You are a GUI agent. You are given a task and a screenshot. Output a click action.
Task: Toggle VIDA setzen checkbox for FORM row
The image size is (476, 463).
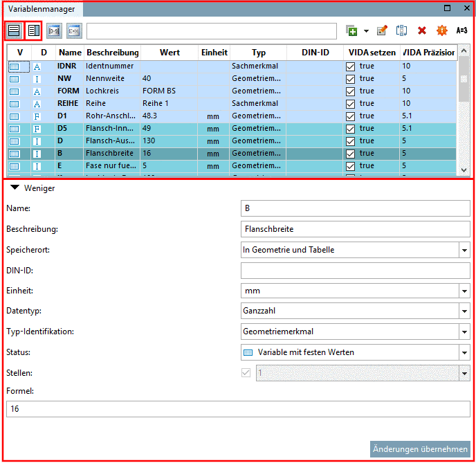[350, 91]
